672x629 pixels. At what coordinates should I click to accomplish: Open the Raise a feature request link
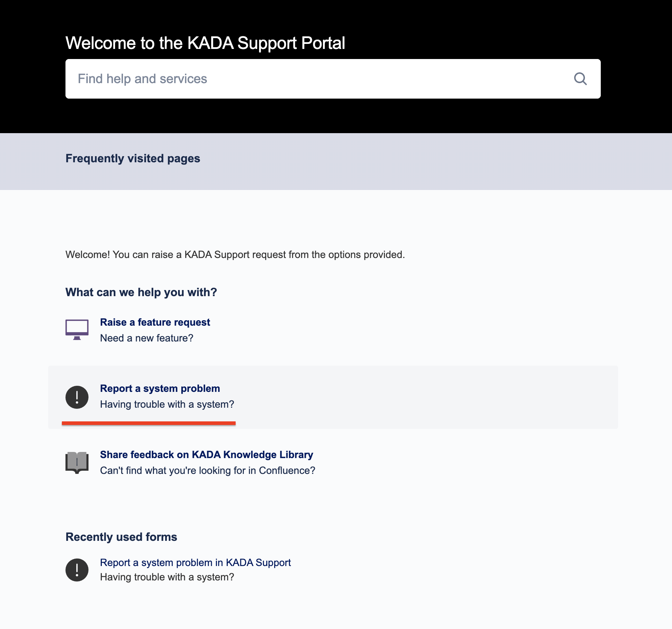click(155, 322)
